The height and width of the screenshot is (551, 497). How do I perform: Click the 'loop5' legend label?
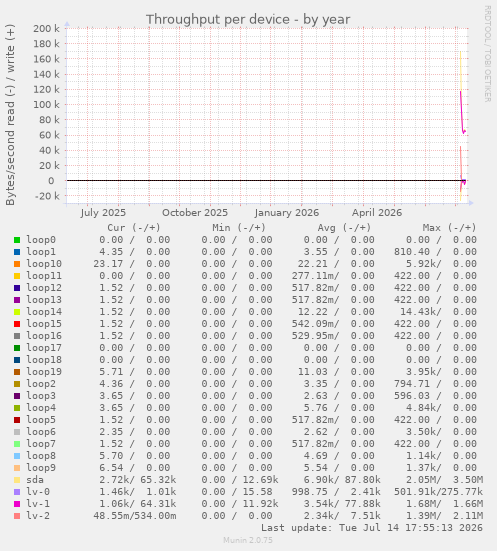pyautogui.click(x=41, y=420)
